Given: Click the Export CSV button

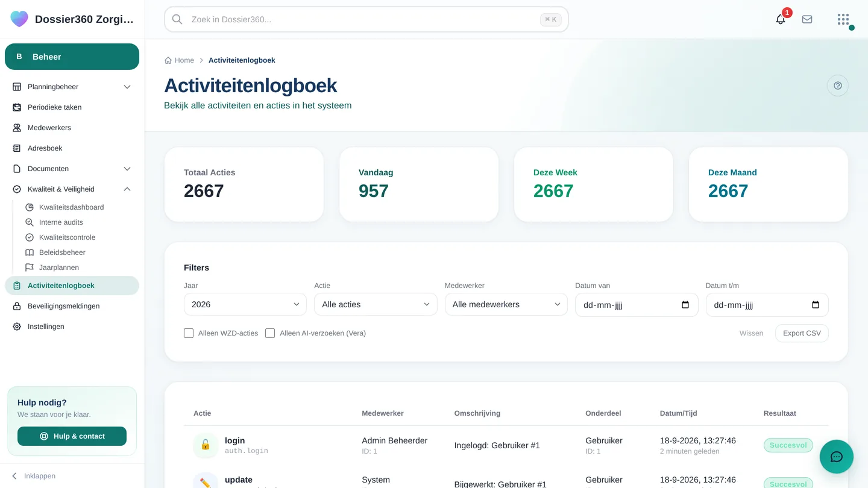Looking at the screenshot, I should click(x=802, y=333).
